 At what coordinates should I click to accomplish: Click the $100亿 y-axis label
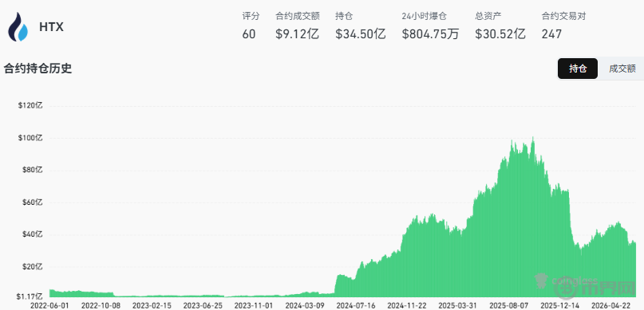(30, 138)
